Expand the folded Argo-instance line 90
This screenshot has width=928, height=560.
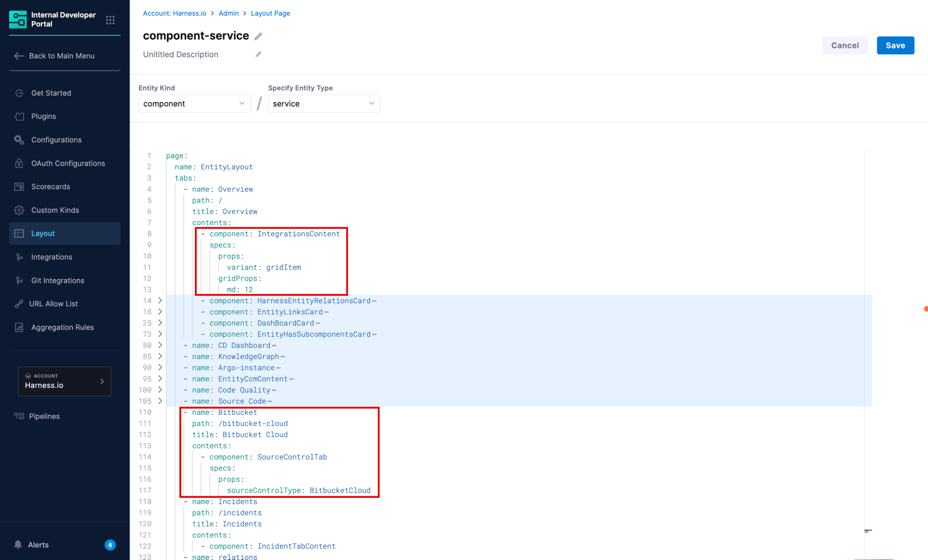pyautogui.click(x=160, y=368)
